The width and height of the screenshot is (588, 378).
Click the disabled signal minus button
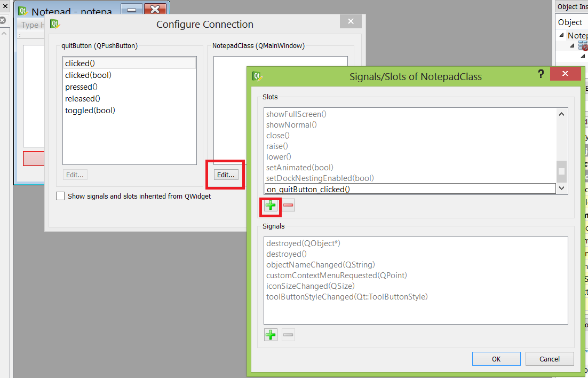tap(288, 335)
